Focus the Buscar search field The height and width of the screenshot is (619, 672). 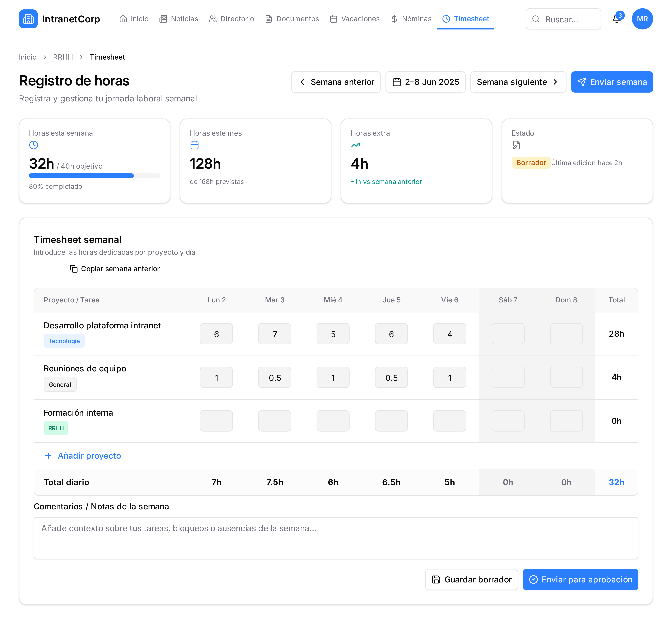pyautogui.click(x=563, y=19)
